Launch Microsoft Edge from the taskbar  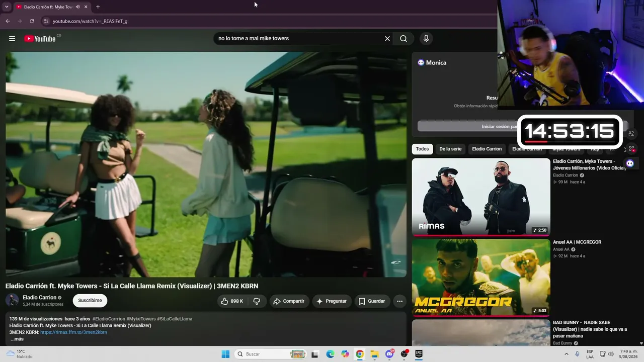point(330,354)
